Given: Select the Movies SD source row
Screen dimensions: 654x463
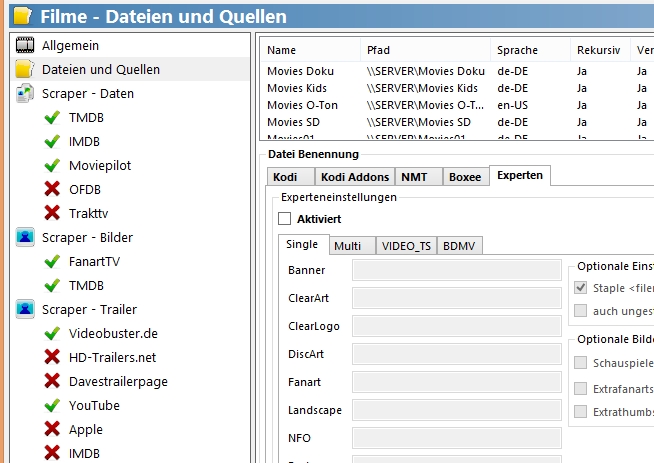Looking at the screenshot, I should click(x=457, y=122).
